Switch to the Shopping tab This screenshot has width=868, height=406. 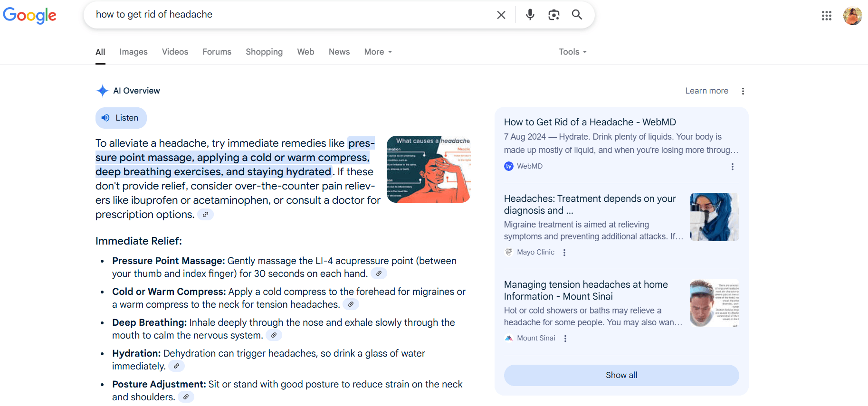coord(264,52)
